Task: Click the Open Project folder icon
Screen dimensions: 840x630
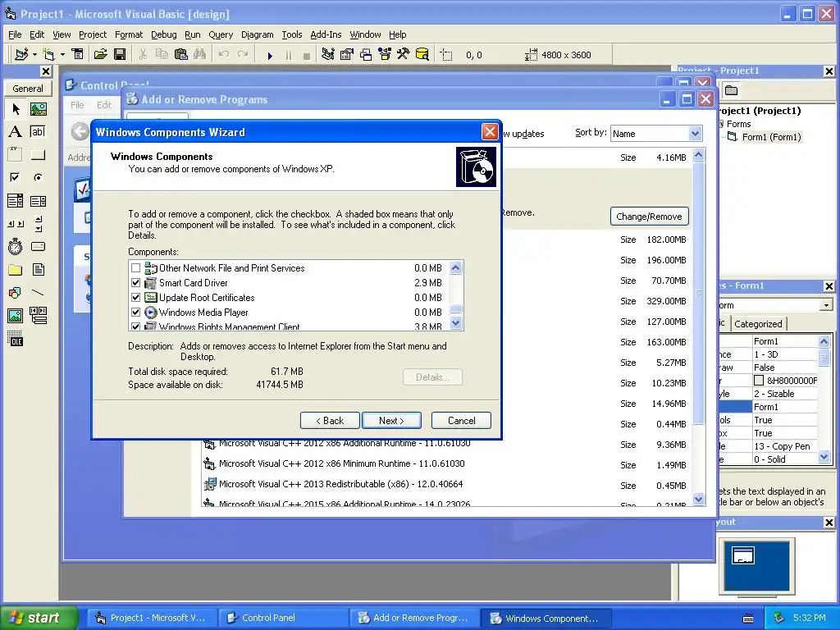Action: coord(100,54)
